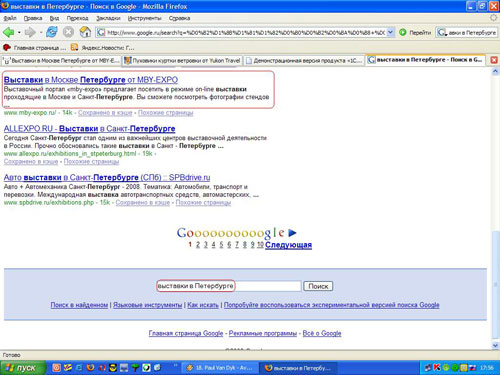
Task: Click the Kaspersky tray icon
Action: [437, 368]
